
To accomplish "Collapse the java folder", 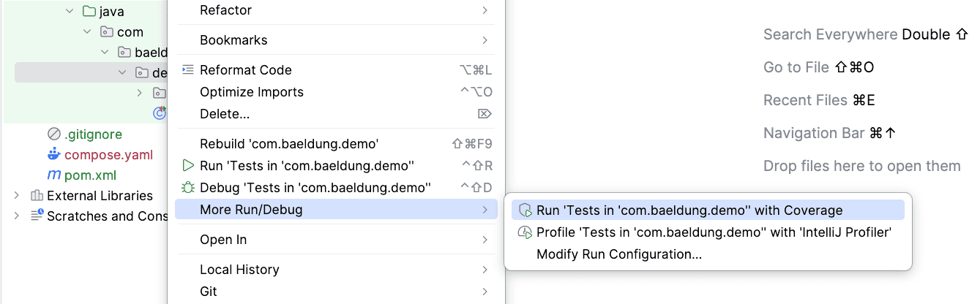I will tap(70, 12).
